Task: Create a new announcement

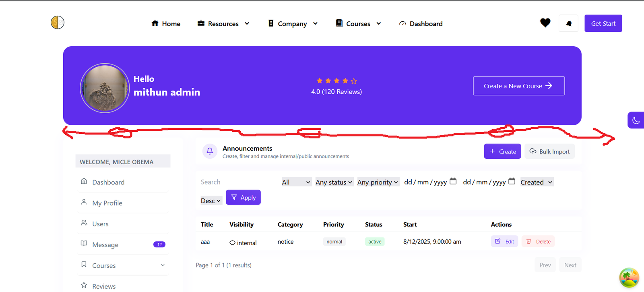Action: point(502,151)
